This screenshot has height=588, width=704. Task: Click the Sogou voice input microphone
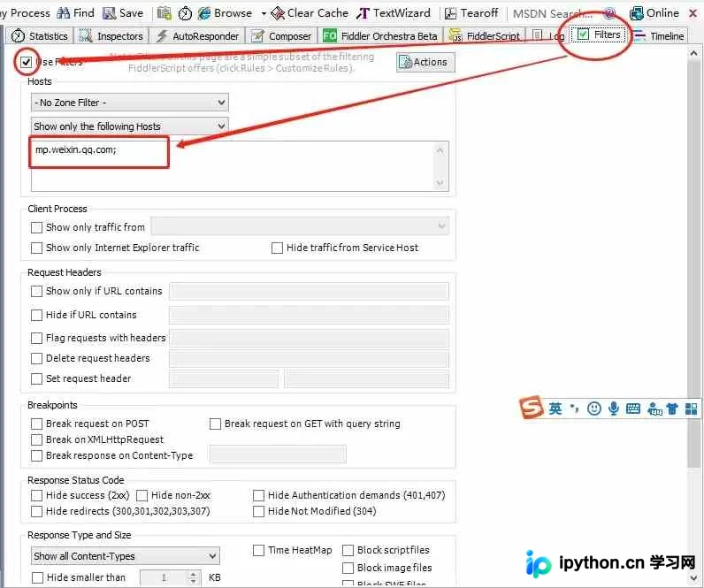(613, 409)
